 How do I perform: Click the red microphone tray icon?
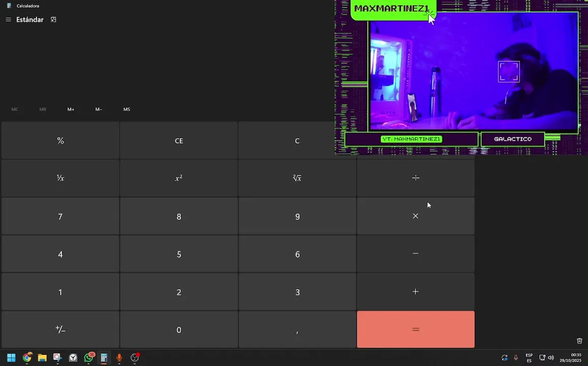[x=516, y=357]
